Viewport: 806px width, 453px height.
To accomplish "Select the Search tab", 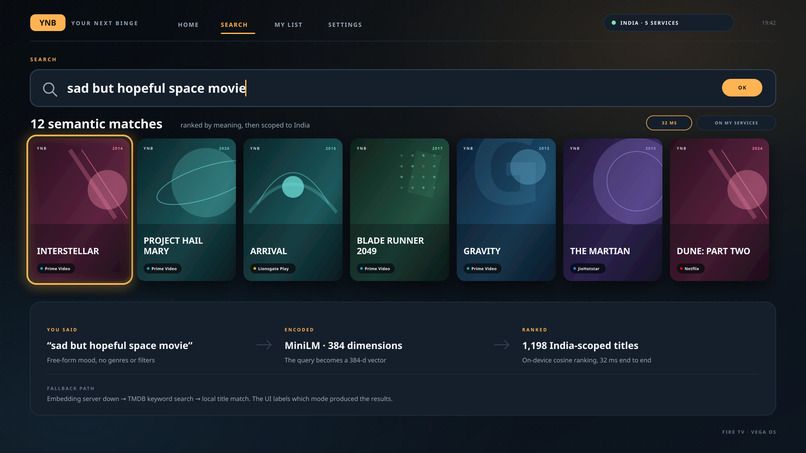I will click(234, 25).
